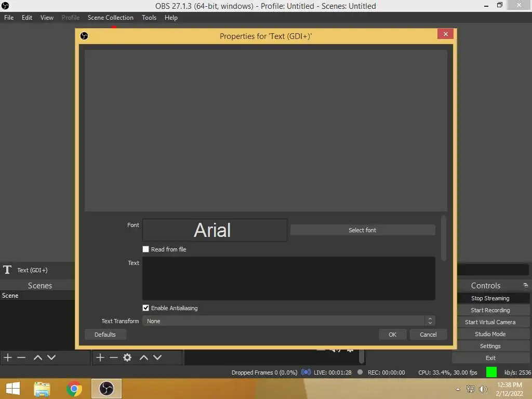Launch Google Chrome from the taskbar

pos(74,389)
